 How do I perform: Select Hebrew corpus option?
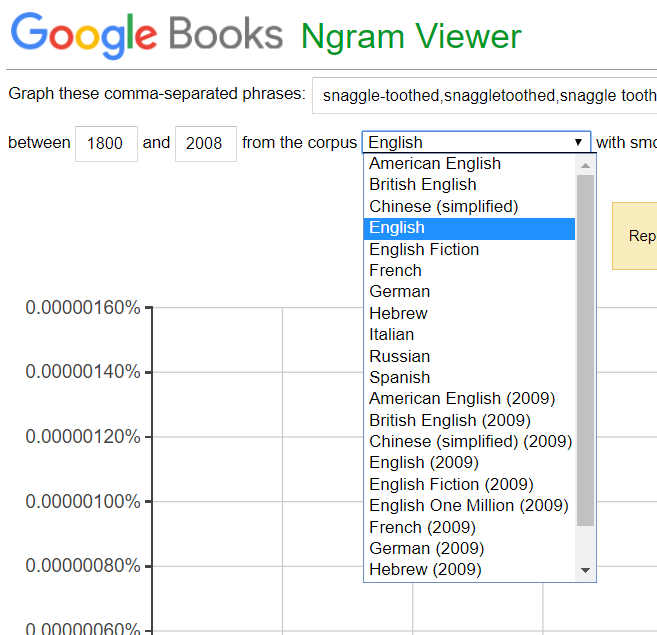[398, 313]
